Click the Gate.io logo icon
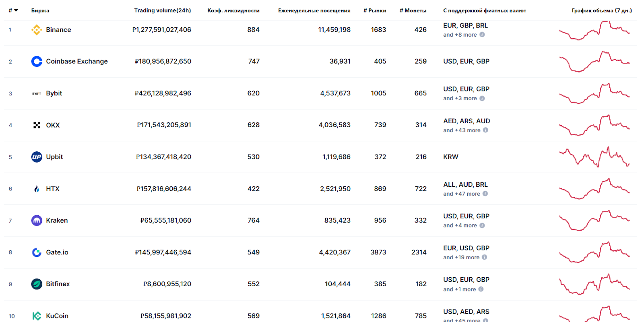 point(37,252)
